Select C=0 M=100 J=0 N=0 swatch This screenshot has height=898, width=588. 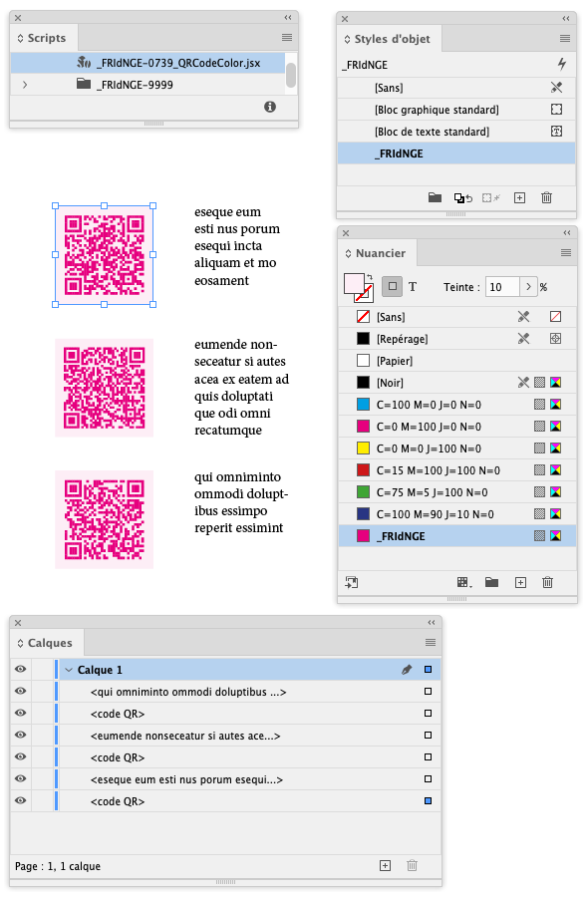tap(456, 427)
